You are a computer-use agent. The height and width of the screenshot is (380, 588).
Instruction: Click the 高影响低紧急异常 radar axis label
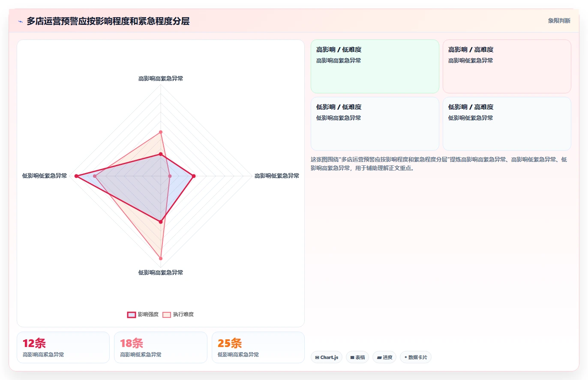[277, 176]
